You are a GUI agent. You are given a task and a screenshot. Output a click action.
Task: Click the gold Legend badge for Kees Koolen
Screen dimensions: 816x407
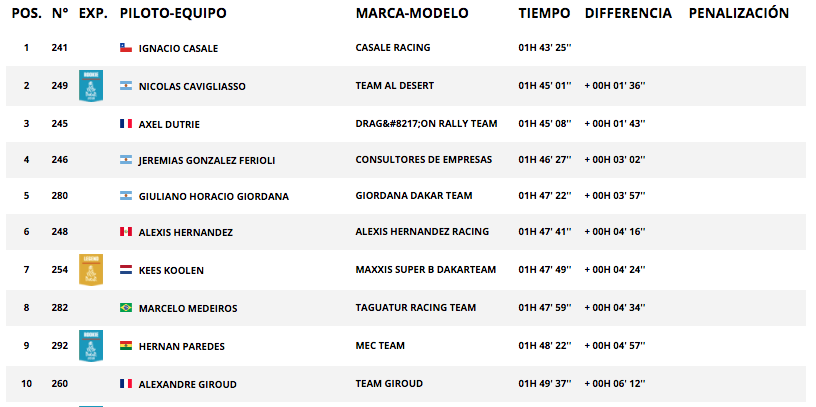click(91, 269)
